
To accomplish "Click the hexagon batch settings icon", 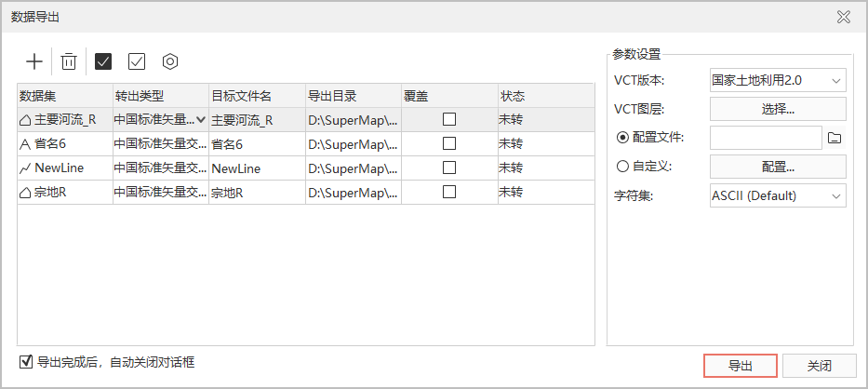I will [170, 61].
